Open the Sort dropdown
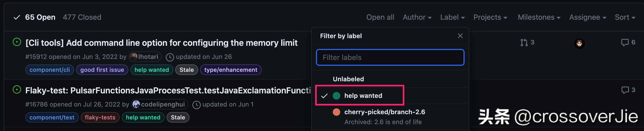644x131 pixels. (625, 17)
